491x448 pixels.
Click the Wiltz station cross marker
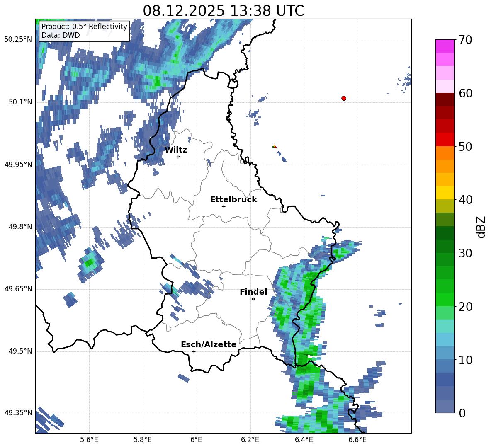click(178, 157)
